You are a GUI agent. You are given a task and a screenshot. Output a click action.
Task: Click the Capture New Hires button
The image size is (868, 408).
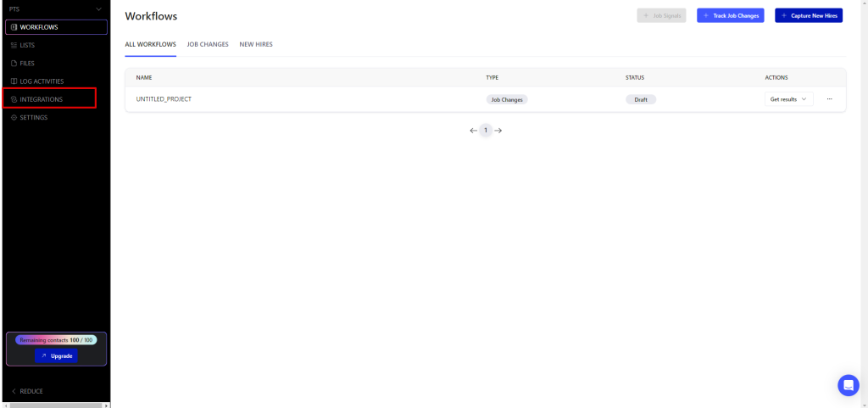(x=809, y=15)
